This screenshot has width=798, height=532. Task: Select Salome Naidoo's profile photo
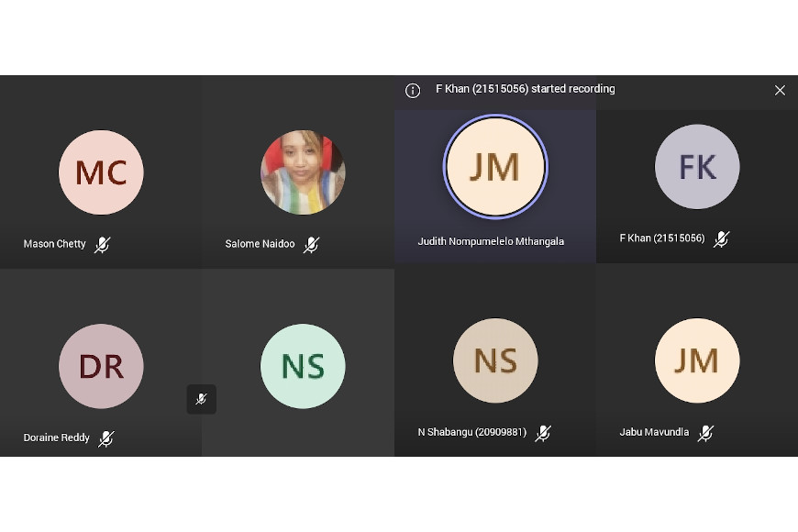tap(303, 172)
